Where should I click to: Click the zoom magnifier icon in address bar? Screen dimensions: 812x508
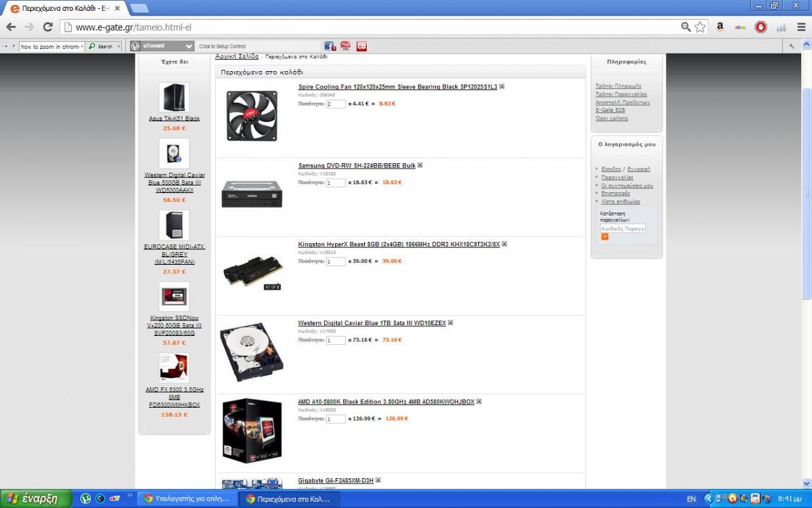(686, 27)
